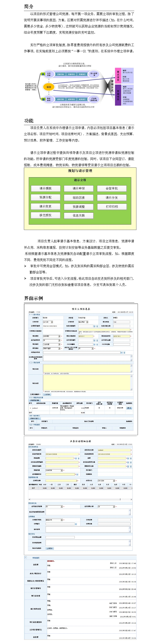Open the 驱动因素 module button
The image size is (158, 644).
click(79, 198)
